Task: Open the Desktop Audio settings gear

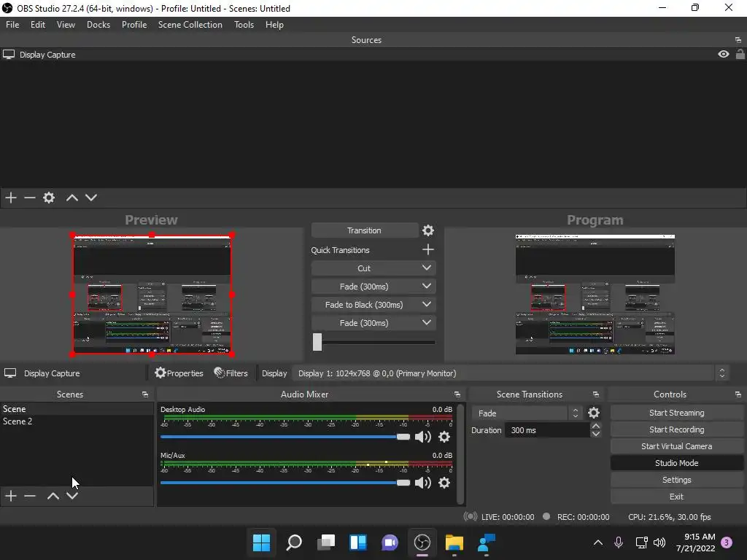Action: click(444, 437)
